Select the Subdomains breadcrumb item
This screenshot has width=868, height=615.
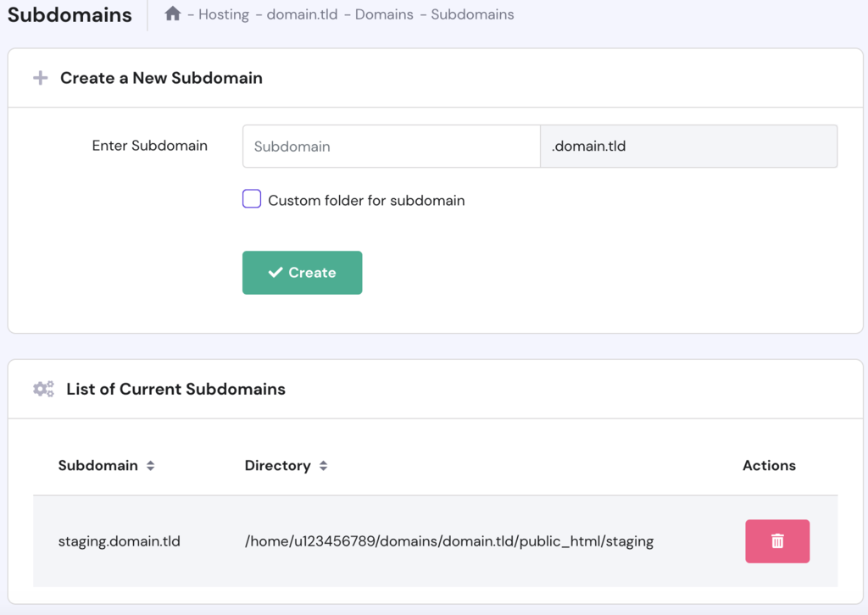point(472,14)
